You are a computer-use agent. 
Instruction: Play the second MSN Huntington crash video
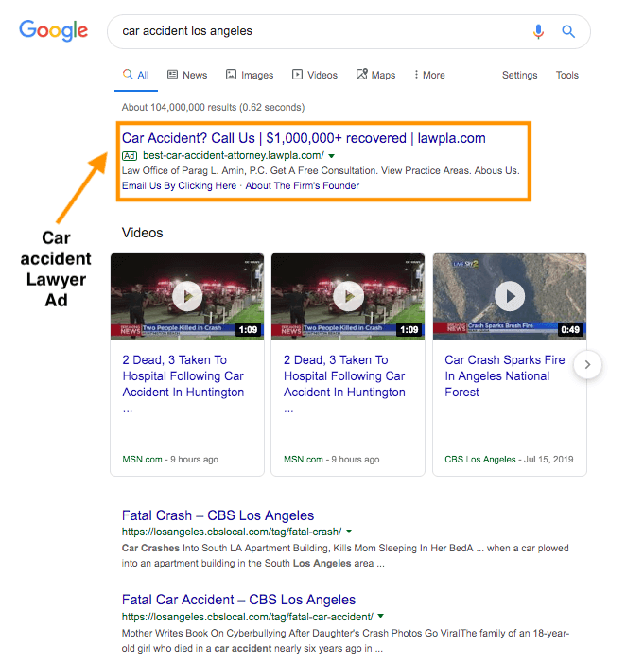[x=348, y=296]
